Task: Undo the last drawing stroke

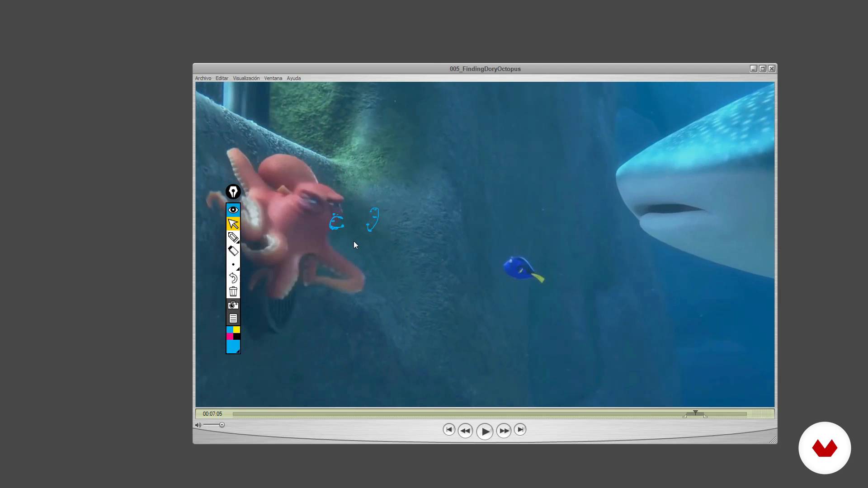Action: click(x=233, y=278)
